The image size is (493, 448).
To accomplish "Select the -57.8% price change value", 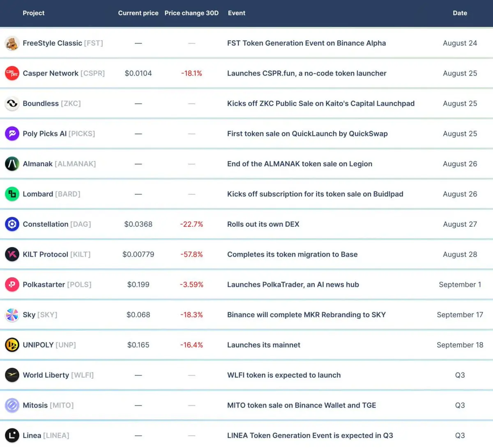I will click(191, 254).
